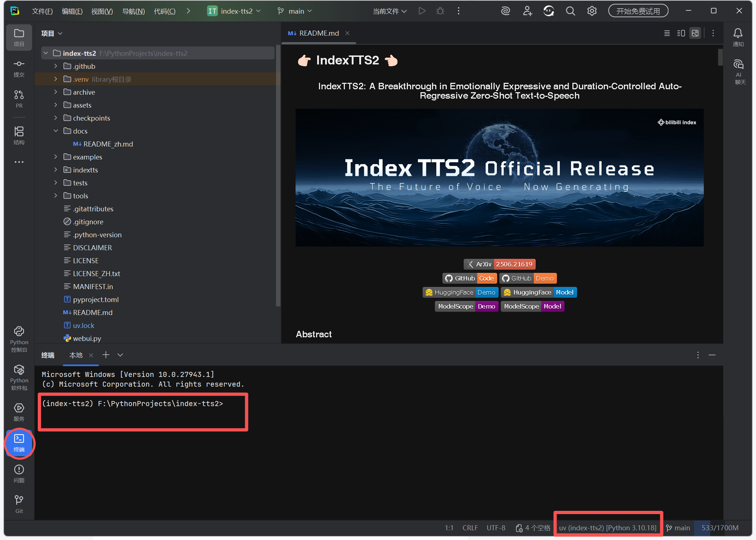Open more run actions menu
The width and height of the screenshot is (756, 540).
click(x=458, y=11)
